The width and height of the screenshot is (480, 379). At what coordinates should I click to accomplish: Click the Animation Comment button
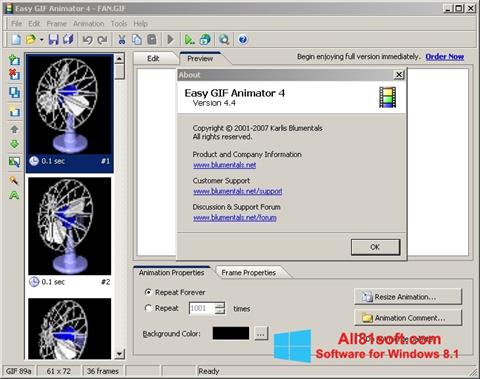tap(408, 318)
